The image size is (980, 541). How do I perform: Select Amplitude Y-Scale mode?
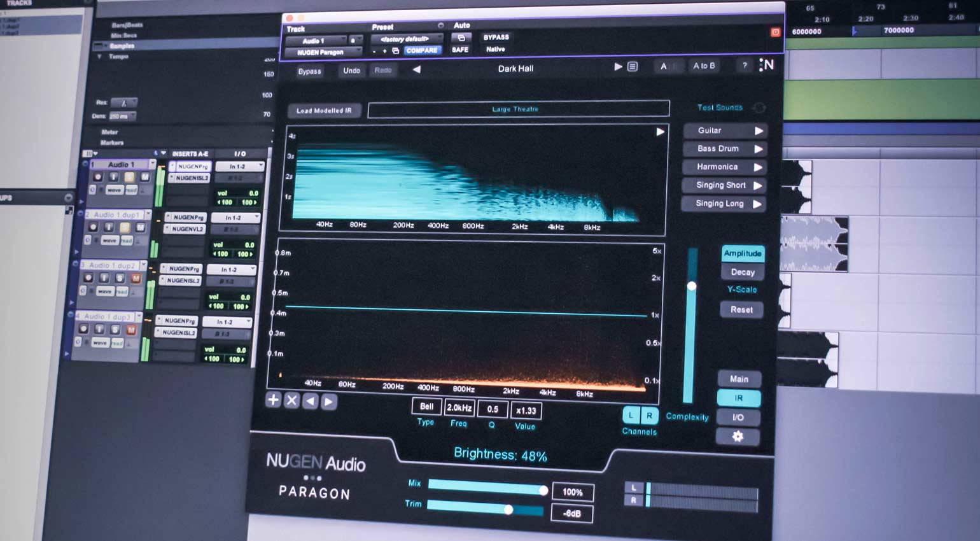[743, 253]
